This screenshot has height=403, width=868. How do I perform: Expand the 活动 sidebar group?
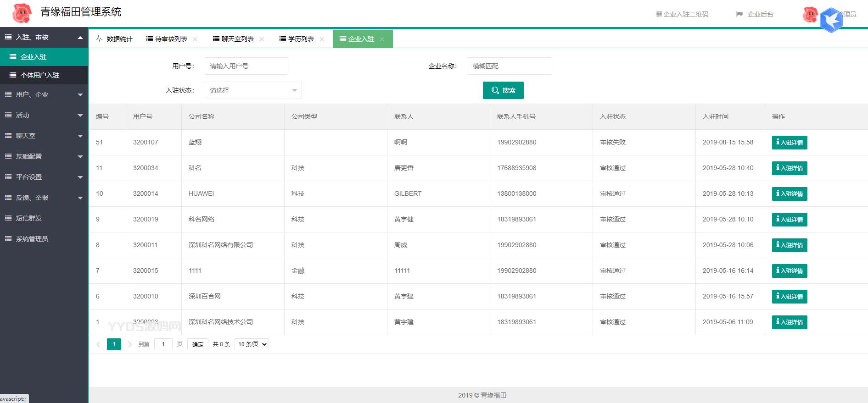[x=80, y=116]
